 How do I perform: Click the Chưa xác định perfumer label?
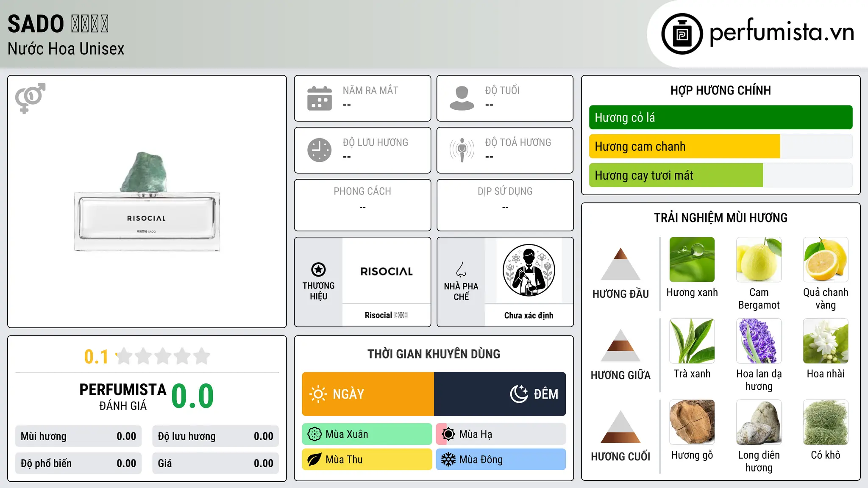pos(529,315)
